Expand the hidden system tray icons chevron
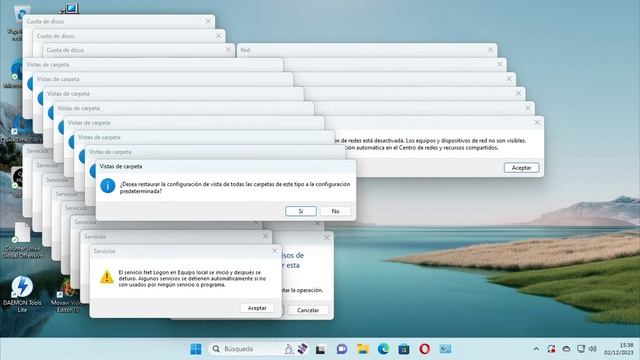The height and width of the screenshot is (360, 640). pos(536,349)
